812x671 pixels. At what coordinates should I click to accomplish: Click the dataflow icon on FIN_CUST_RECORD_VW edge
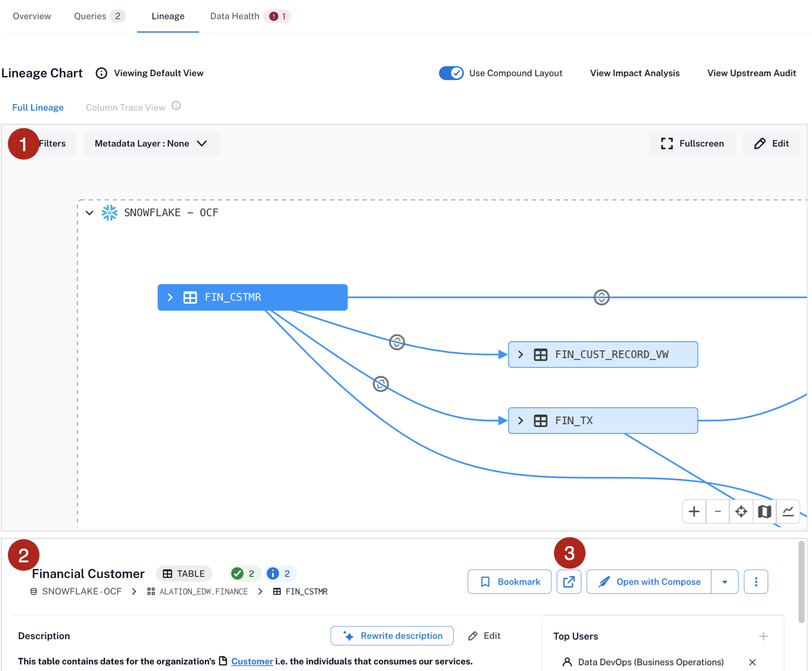(397, 342)
